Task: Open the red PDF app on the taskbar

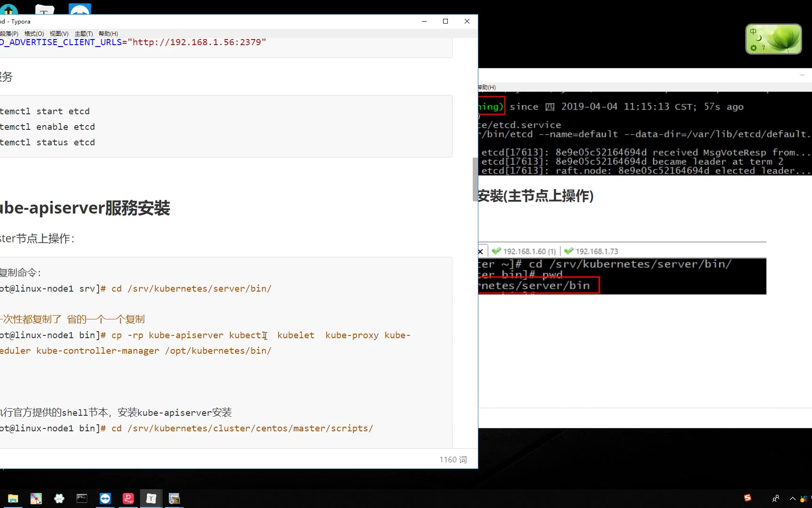Action: coord(128,499)
